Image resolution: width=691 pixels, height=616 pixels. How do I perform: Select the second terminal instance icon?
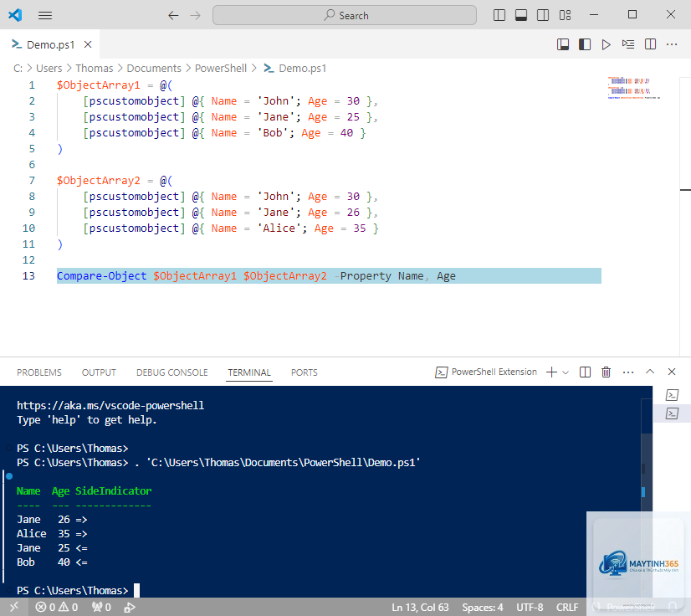[x=672, y=413]
